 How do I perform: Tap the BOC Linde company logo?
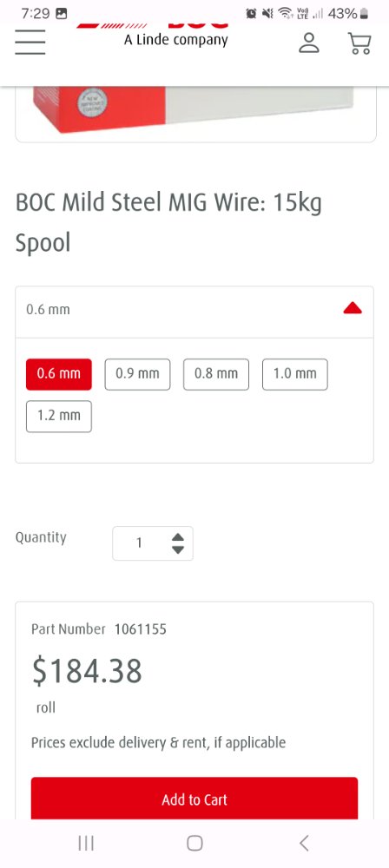[x=176, y=36]
